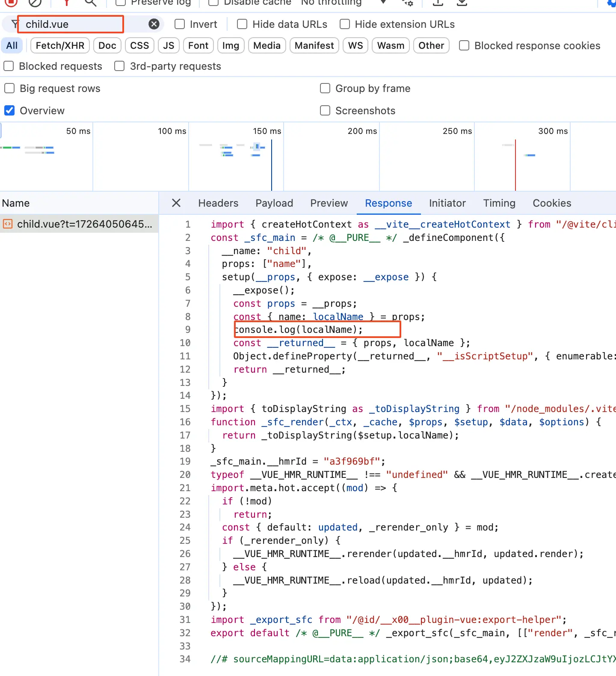Screen dimensions: 616x676
Task: Click the red funnel filter icon
Action: click(x=66, y=3)
